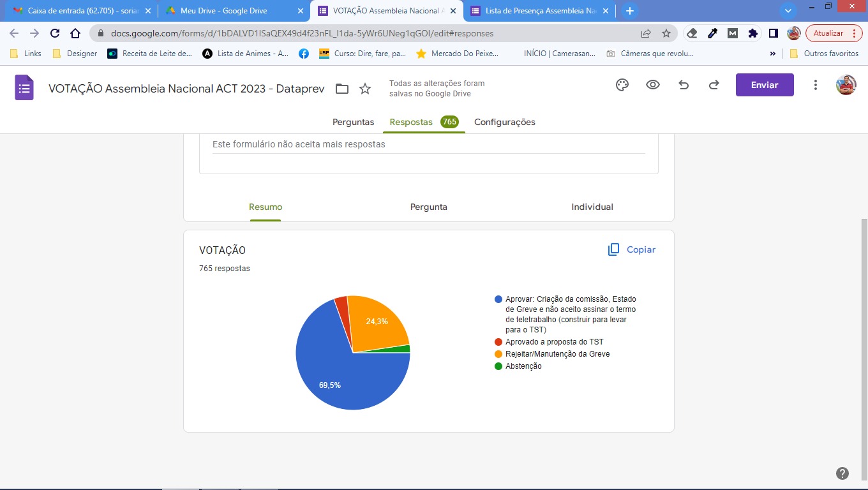Screen dimensions: 868x490
Task: Go back with browser back arrow
Action: 14,33
